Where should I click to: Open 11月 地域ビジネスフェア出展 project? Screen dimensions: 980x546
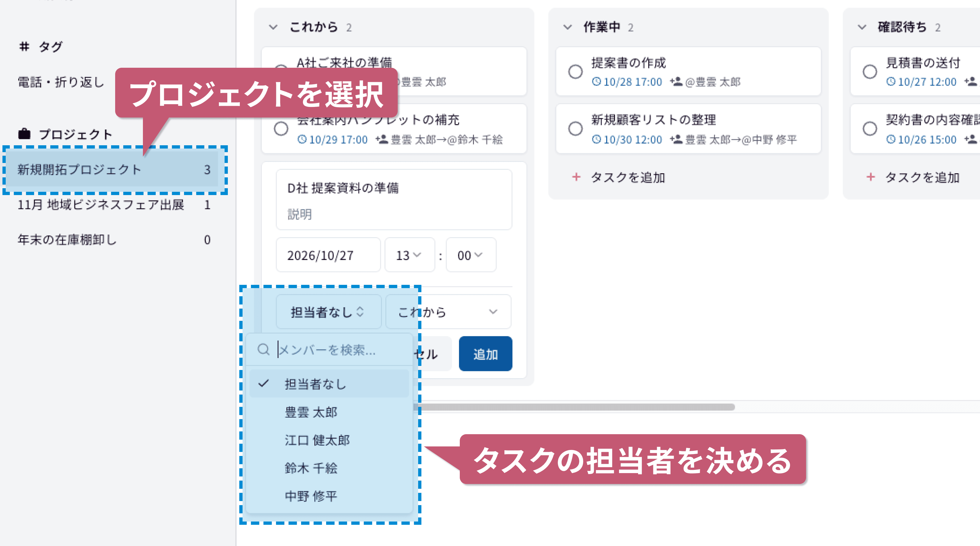[x=114, y=205]
